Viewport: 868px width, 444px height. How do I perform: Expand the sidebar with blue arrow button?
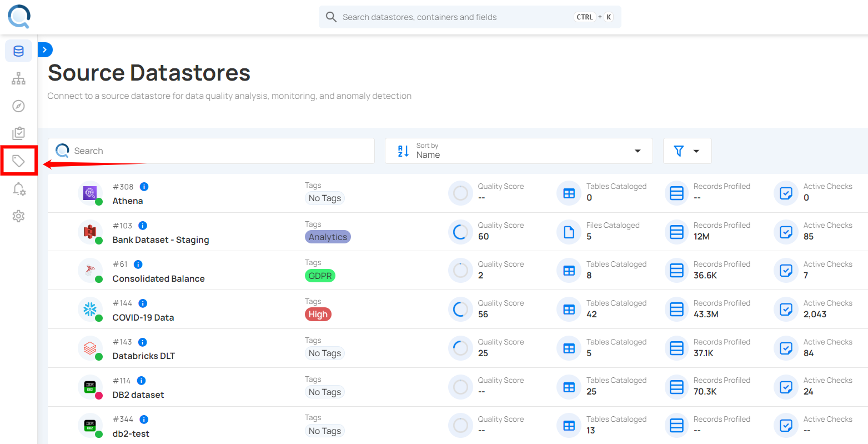click(x=45, y=50)
